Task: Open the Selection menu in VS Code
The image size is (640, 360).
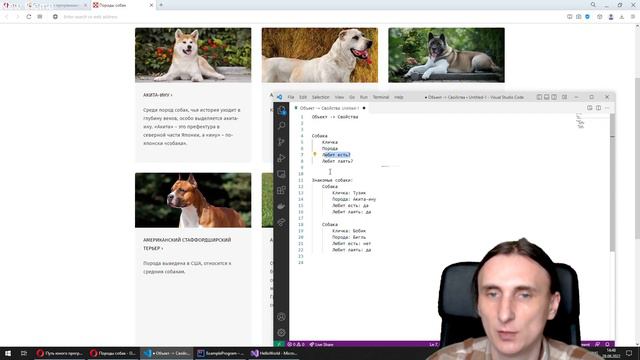Action: pos(320,97)
